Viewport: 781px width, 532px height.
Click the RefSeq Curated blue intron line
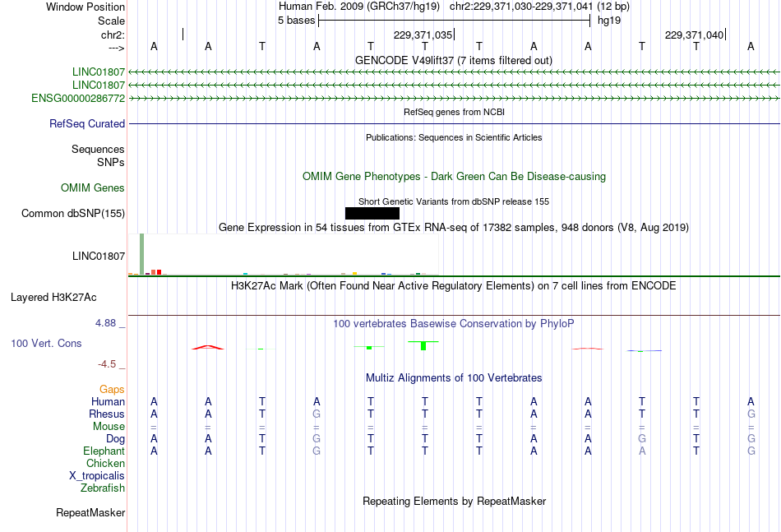[455, 123]
